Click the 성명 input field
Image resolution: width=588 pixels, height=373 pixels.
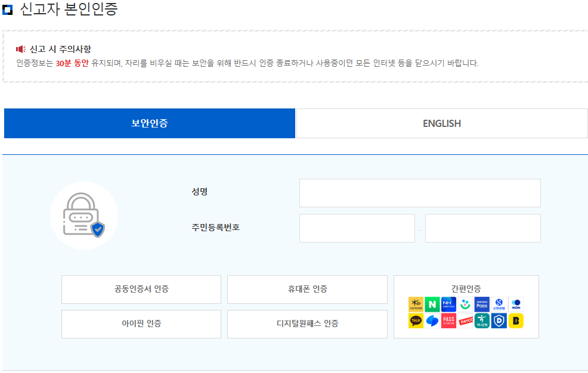click(420, 192)
